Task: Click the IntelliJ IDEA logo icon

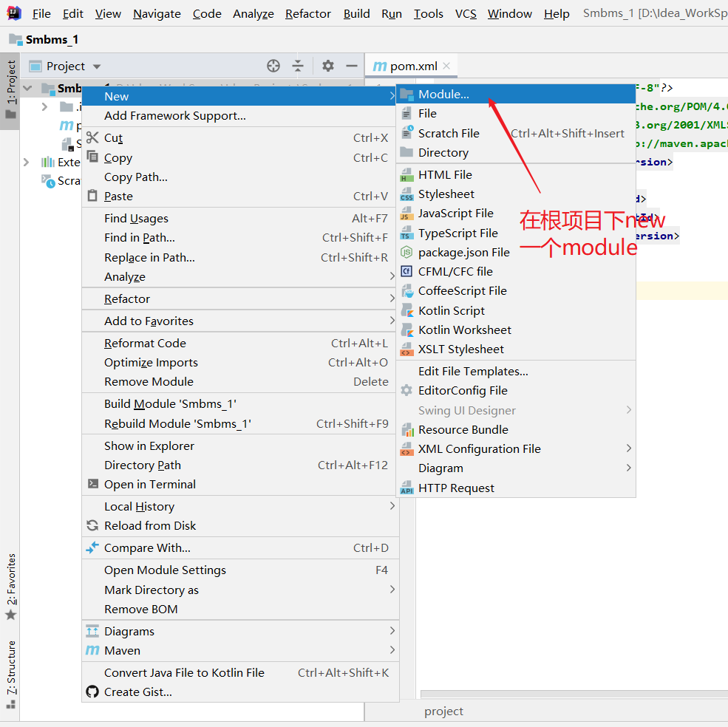Action: click(14, 13)
